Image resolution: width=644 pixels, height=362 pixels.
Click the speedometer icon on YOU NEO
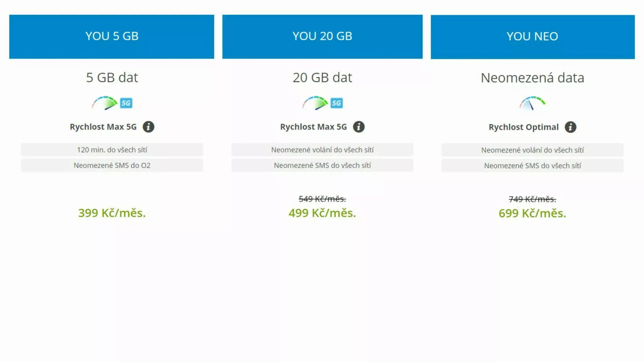[x=533, y=104]
